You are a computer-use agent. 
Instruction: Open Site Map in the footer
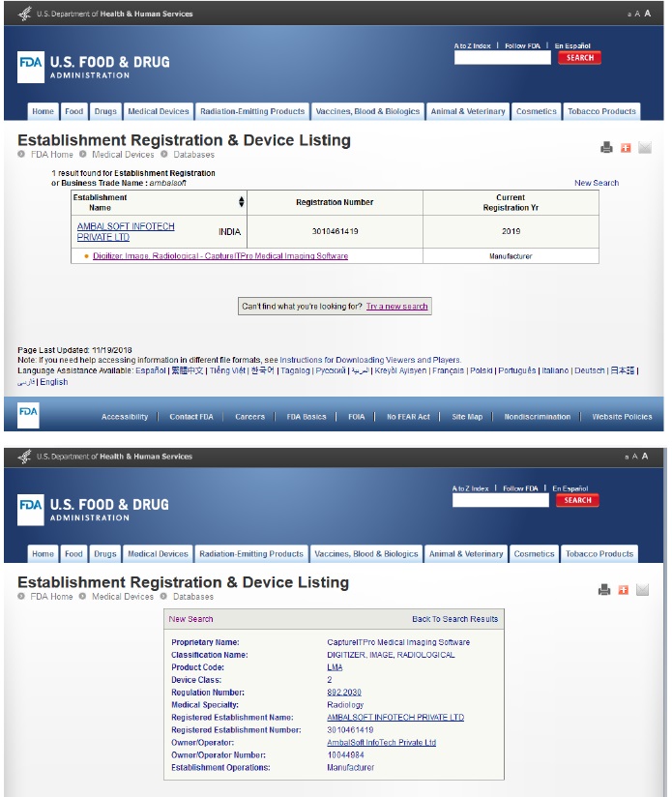coord(467,416)
